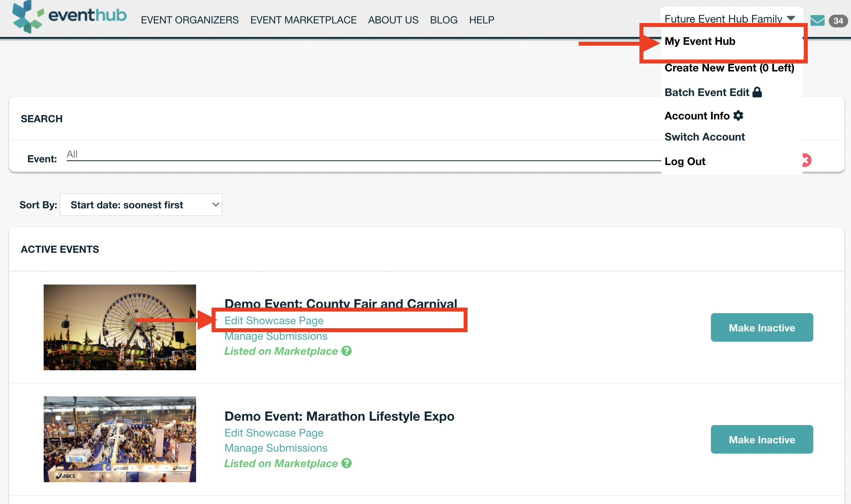Make the County Fair and Carnival event inactive
The width and height of the screenshot is (851, 504).
click(762, 327)
